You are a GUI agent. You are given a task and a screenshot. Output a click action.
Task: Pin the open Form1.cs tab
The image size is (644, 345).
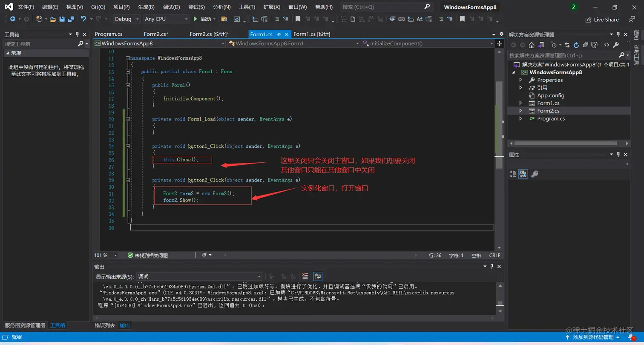[x=279, y=34]
